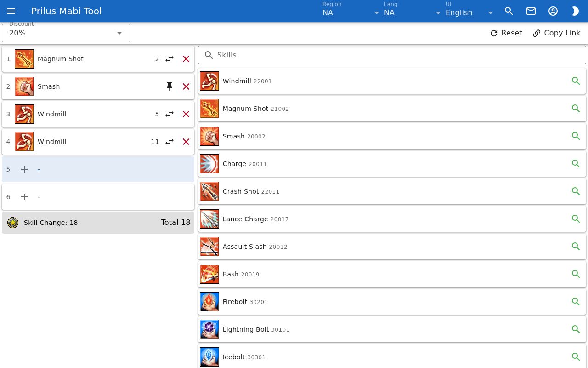Click the Prilus Mabi Tool title
The width and height of the screenshot is (588, 368).
point(67,11)
